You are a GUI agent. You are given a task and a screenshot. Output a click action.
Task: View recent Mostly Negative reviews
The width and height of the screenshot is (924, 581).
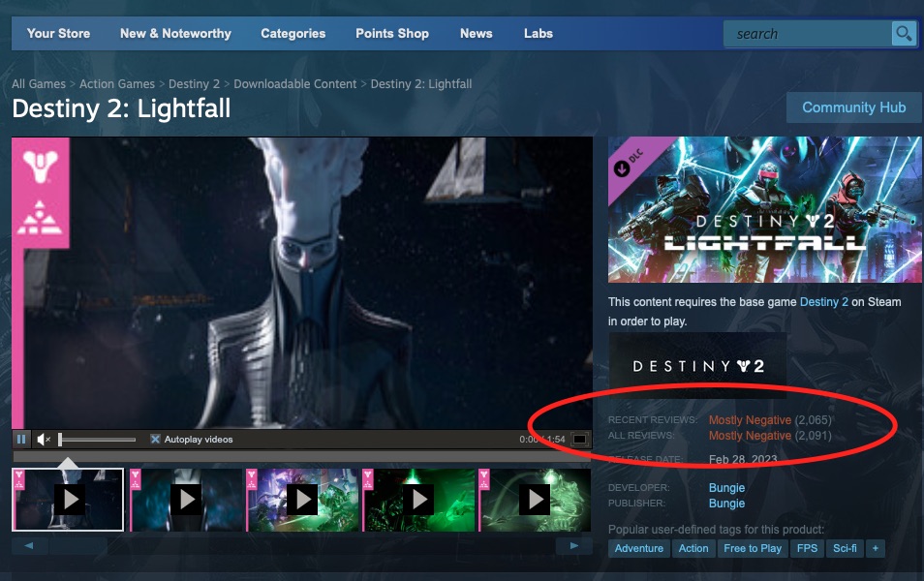(750, 420)
